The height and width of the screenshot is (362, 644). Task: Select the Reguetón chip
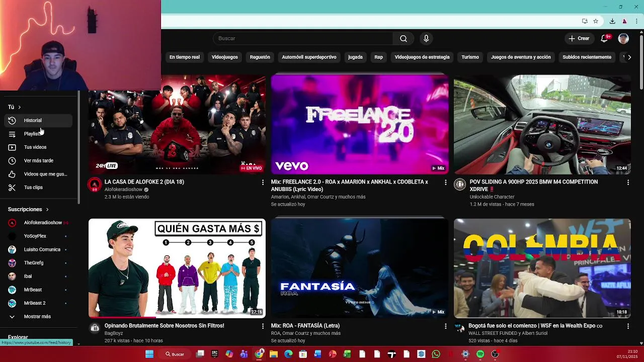(260, 57)
